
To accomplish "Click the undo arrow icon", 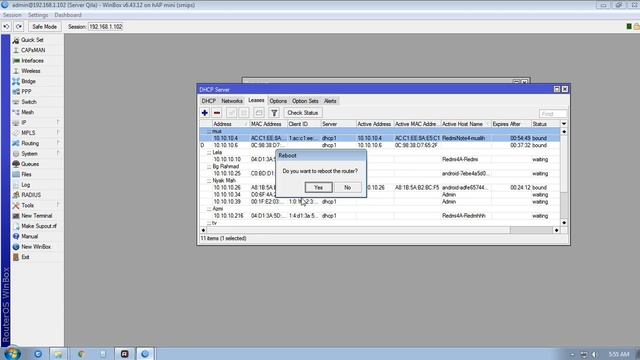I will pos(7,27).
